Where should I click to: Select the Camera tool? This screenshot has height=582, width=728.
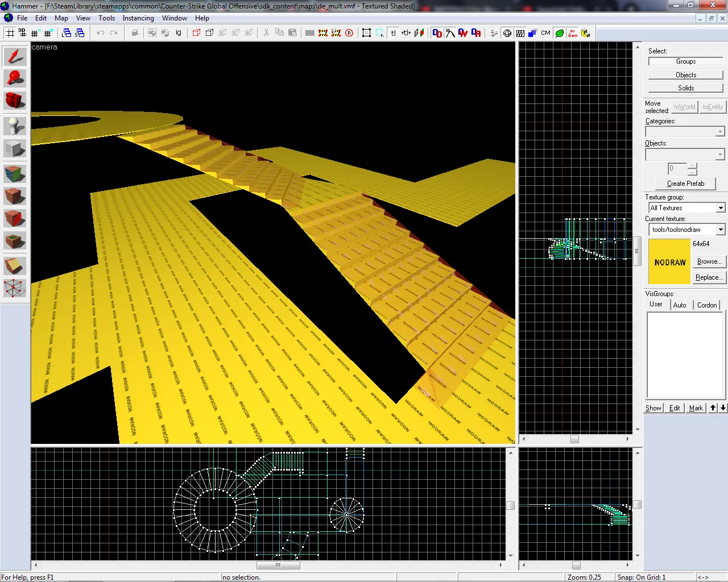(x=15, y=101)
